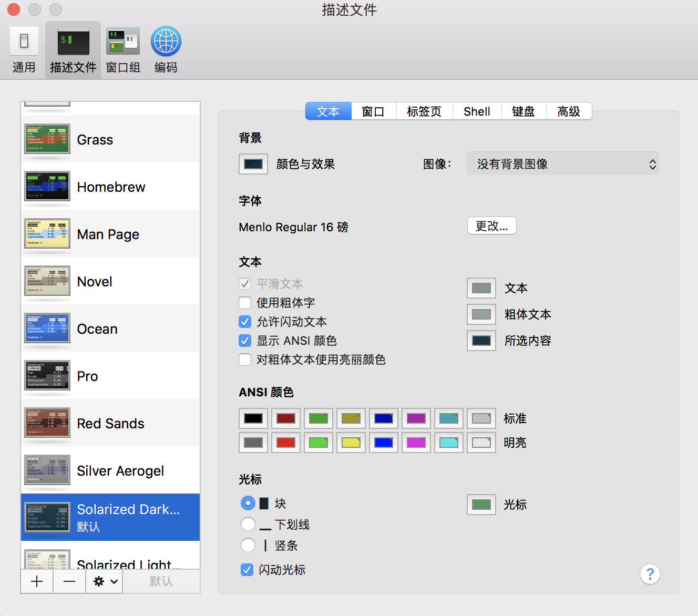
Task: Switch to the Shell tab
Action: (477, 111)
